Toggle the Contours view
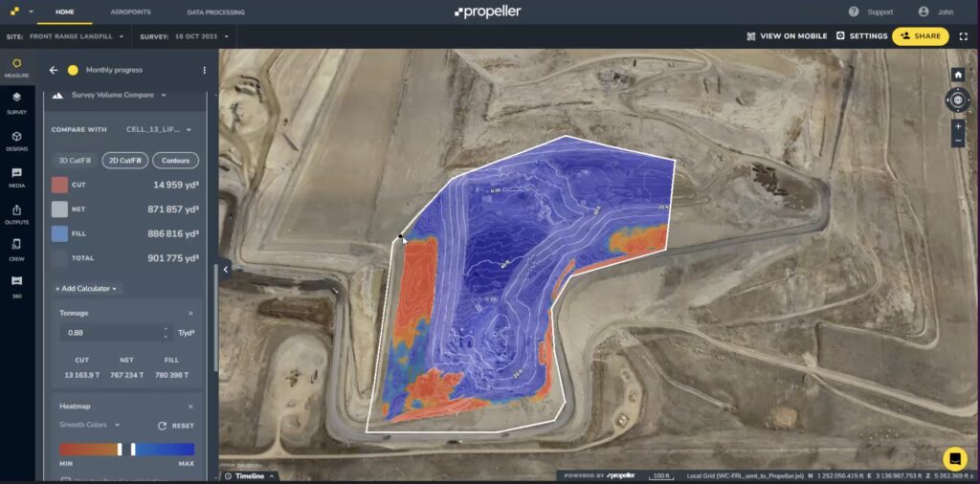Viewport: 980px width, 484px height. tap(176, 161)
